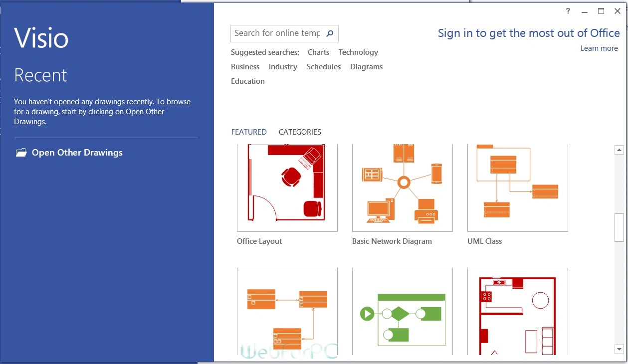Click Sign in to get the most out of Office
The width and height of the screenshot is (628, 364).
[528, 33]
